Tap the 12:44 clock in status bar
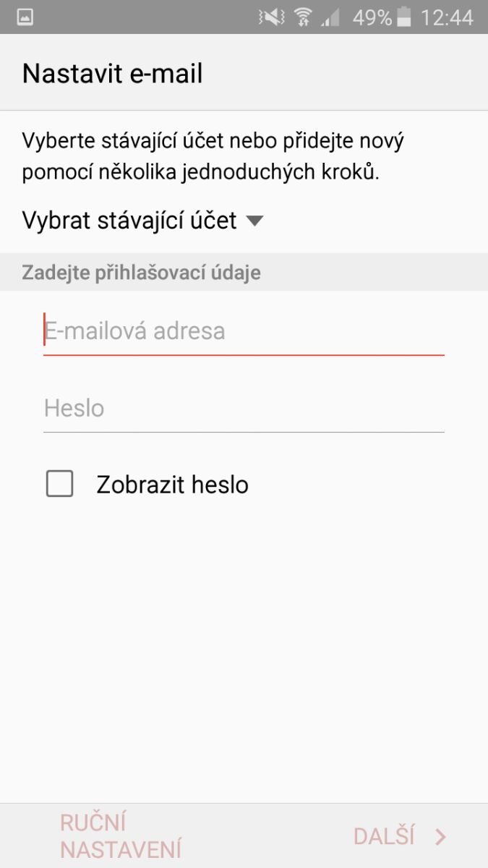This screenshot has height=868, width=488. click(447, 17)
